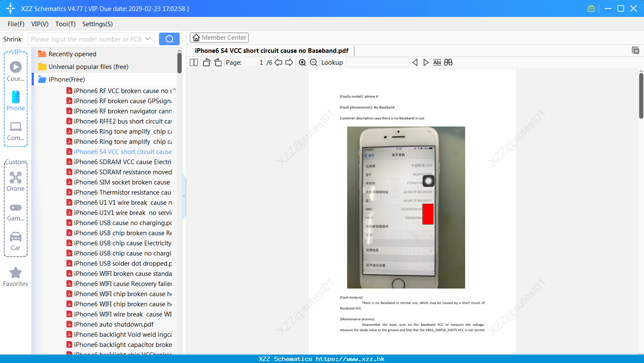Viewport: 644px width, 363px height.
Task: Find next lookup match triangle
Action: [x=426, y=62]
